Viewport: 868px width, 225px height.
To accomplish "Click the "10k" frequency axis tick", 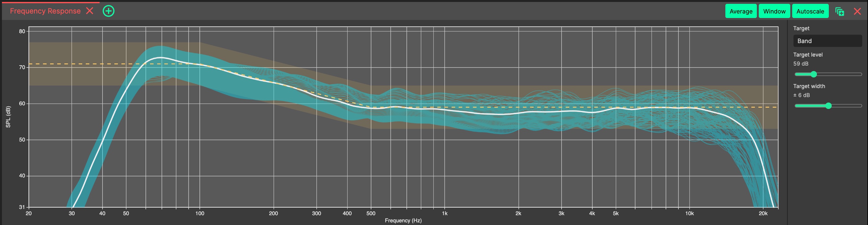I will click(x=689, y=213).
